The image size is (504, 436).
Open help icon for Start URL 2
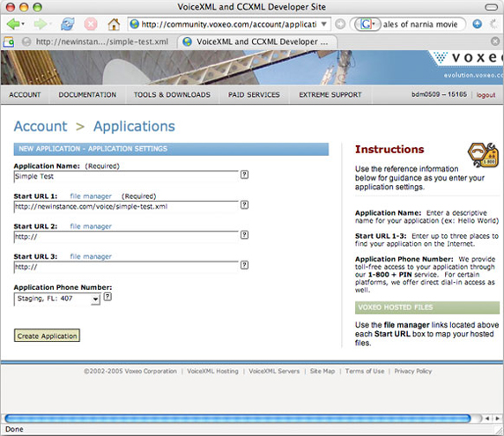pos(244,235)
